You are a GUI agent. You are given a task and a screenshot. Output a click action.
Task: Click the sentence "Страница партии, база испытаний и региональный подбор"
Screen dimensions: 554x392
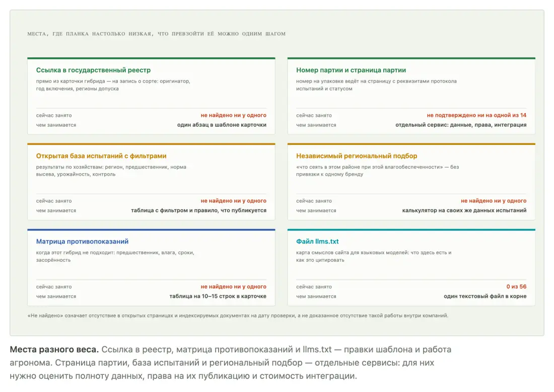179,363
